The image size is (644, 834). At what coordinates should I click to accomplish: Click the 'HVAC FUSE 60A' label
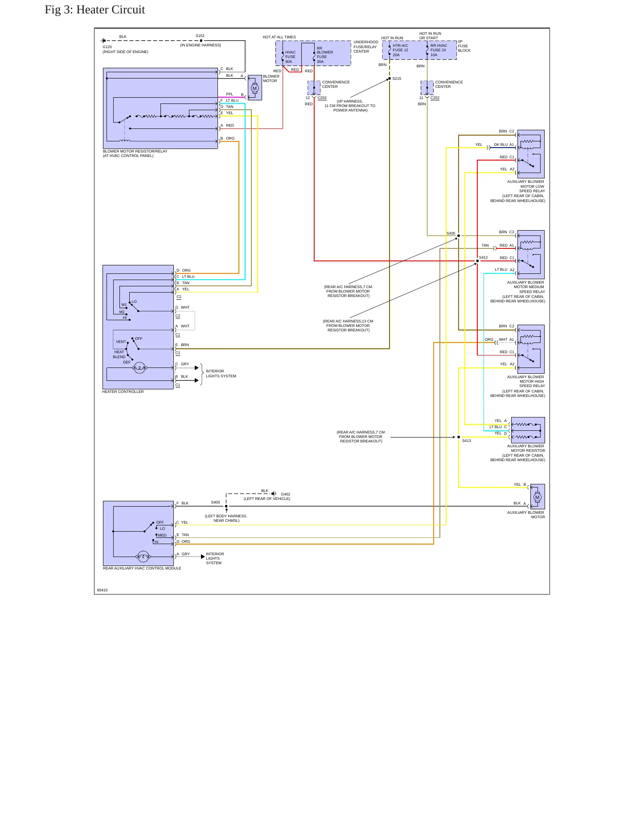[x=291, y=57]
